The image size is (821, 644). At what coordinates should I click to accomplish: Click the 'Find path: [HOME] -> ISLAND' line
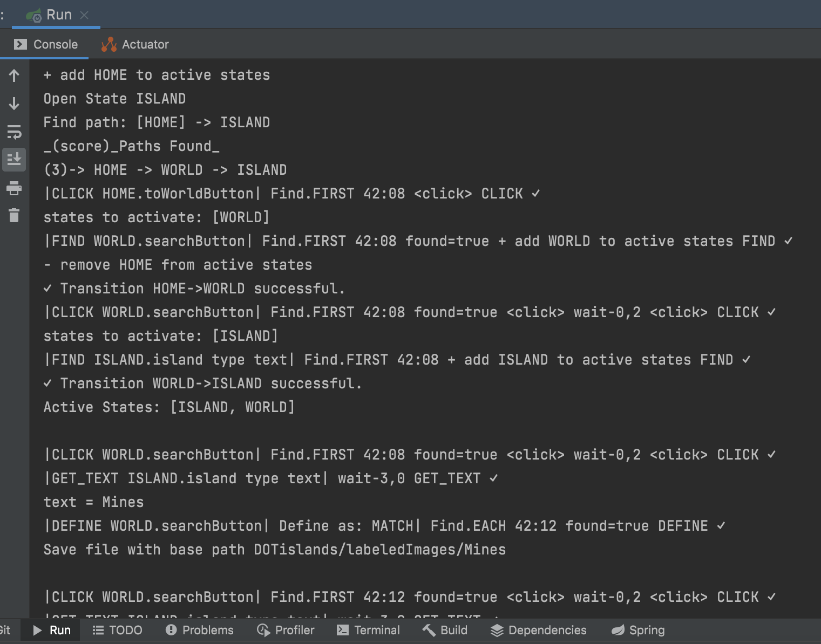pos(157,122)
